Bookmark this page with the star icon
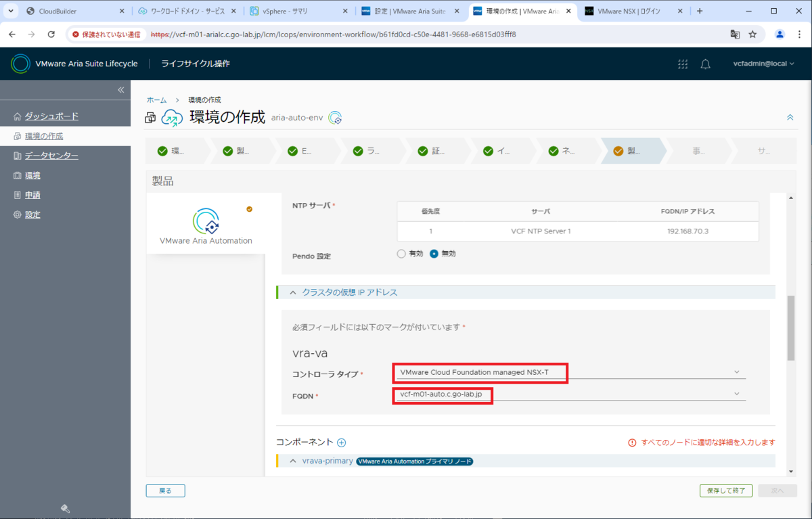The image size is (812, 519). (752, 34)
